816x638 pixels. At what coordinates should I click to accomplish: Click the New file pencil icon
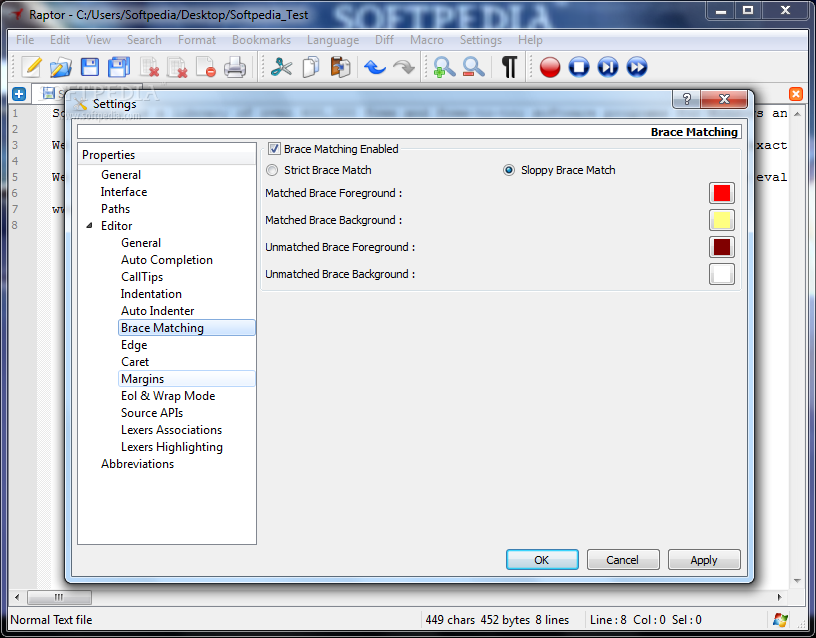click(32, 67)
